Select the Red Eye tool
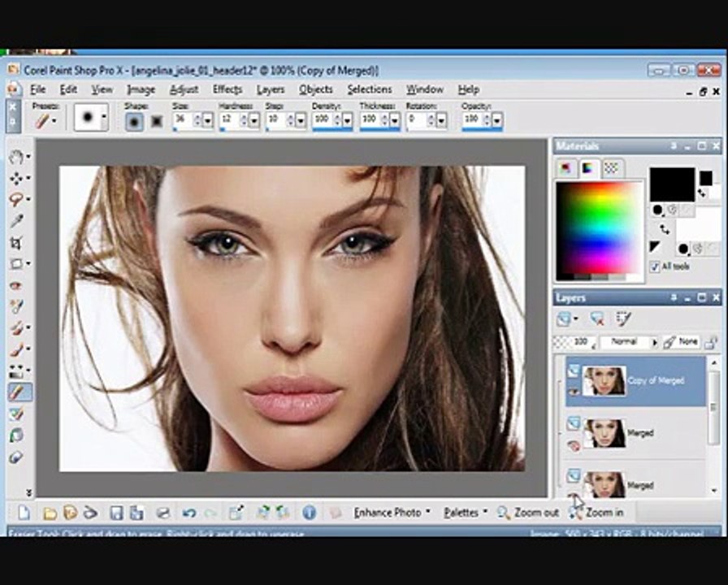 point(17,285)
